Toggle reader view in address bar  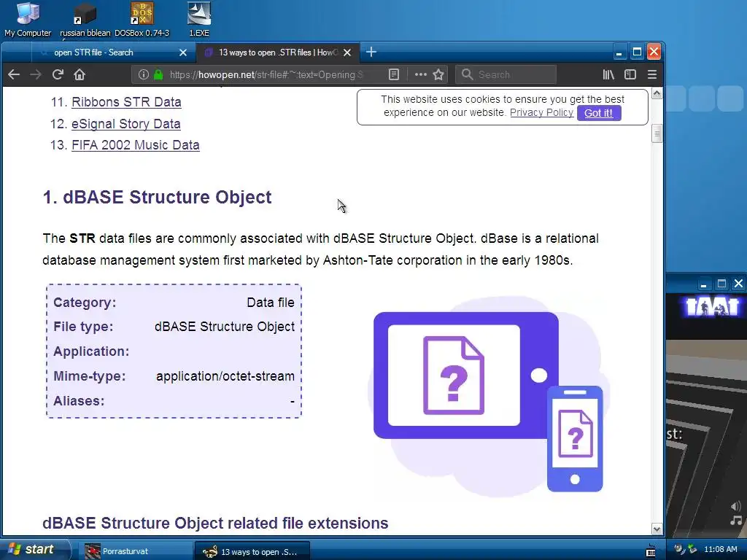click(x=393, y=75)
